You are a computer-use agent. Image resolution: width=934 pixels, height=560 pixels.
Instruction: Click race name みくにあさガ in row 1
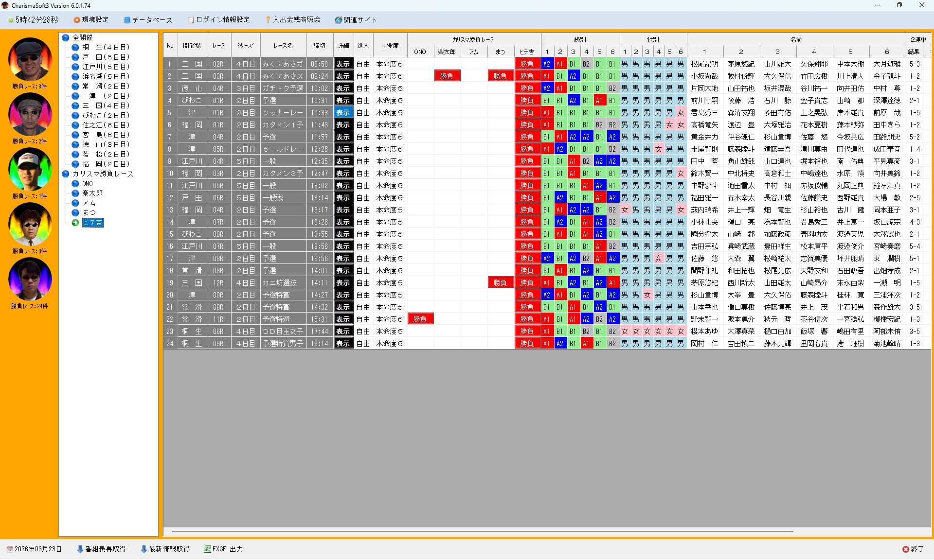pyautogui.click(x=283, y=64)
